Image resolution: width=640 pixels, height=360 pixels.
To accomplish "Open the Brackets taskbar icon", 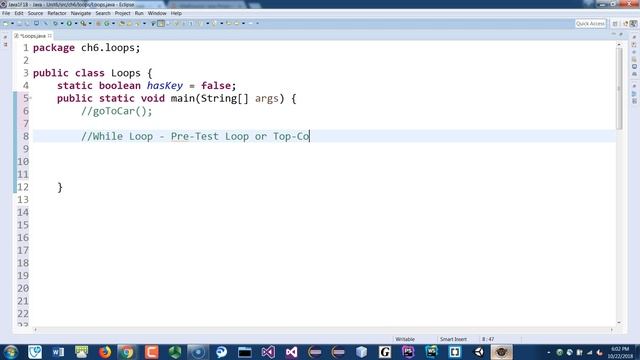I will coord(455,352).
